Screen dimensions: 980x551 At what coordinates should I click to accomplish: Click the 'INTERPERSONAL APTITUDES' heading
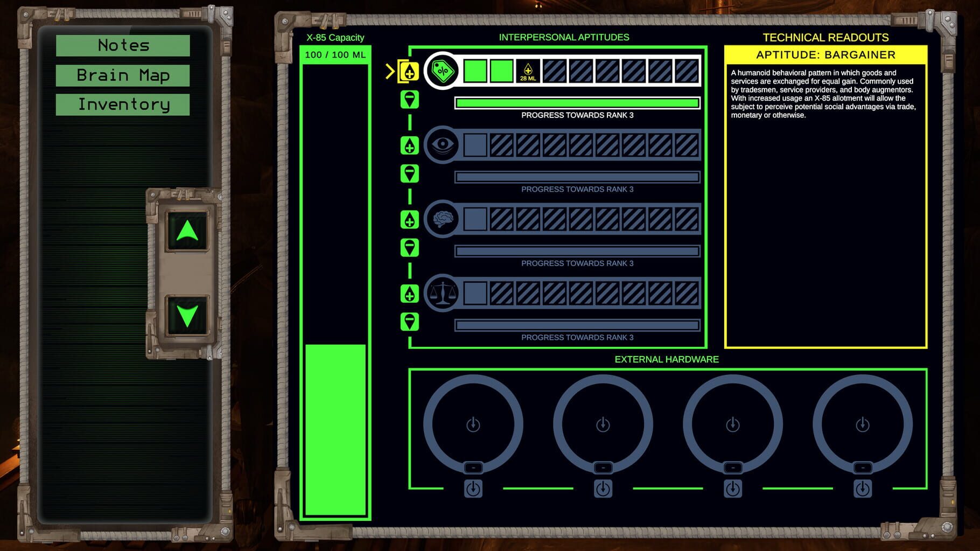click(x=564, y=37)
